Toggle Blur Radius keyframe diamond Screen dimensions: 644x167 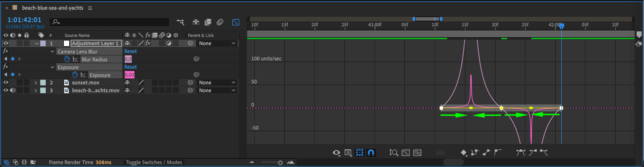point(13,59)
